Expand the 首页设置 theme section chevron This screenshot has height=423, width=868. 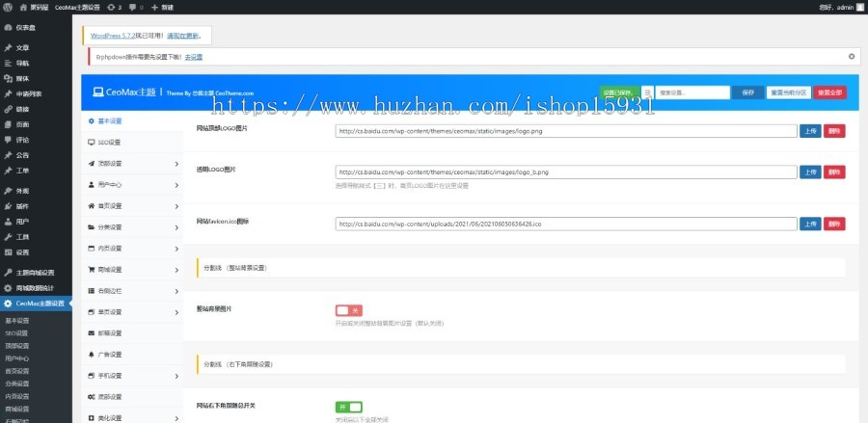click(176, 206)
